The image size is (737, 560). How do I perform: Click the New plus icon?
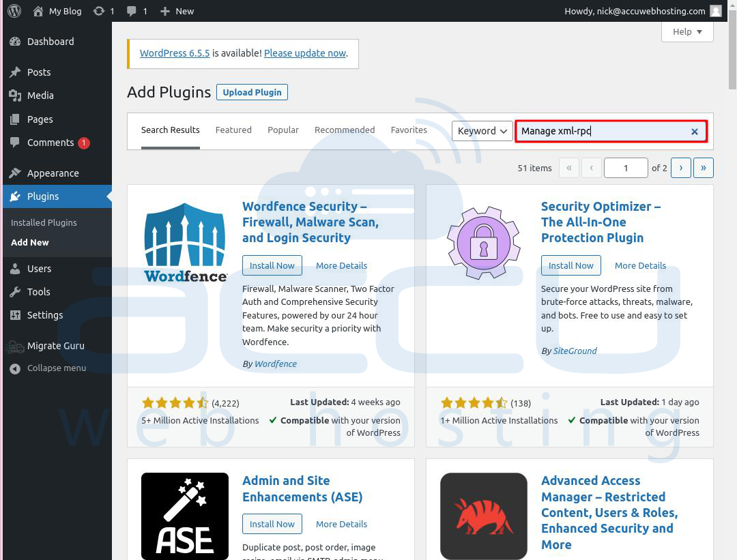point(164,11)
